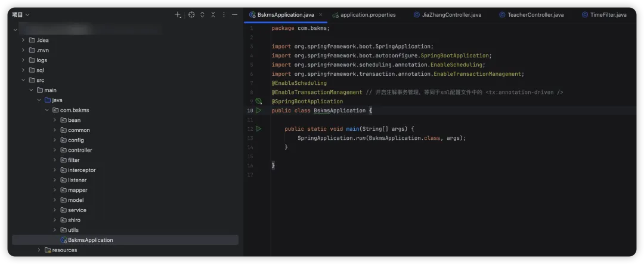Expand the filter package chevron

[x=55, y=160]
